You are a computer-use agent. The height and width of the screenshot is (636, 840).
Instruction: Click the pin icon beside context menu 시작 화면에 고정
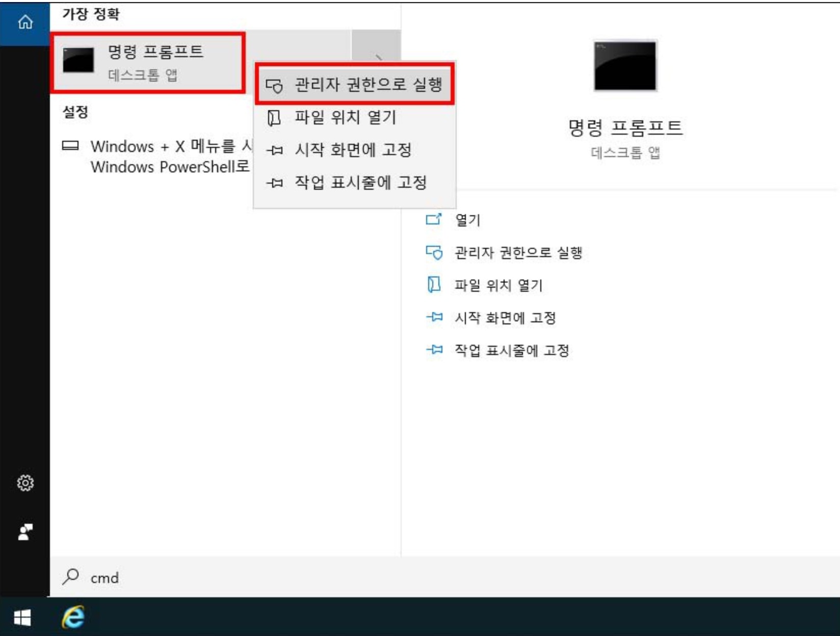pyautogui.click(x=274, y=150)
